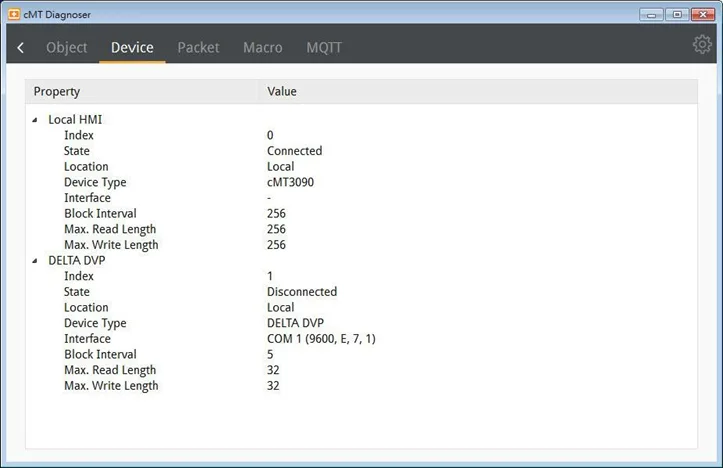Switch to the MQTT tab
This screenshot has width=723, height=468.
[x=324, y=47]
